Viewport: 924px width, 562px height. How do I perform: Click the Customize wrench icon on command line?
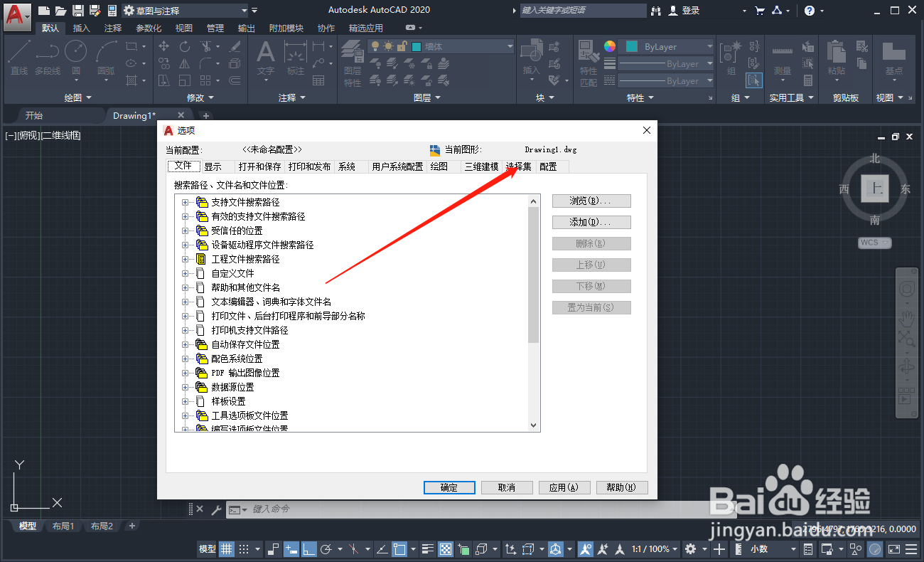tap(215, 509)
